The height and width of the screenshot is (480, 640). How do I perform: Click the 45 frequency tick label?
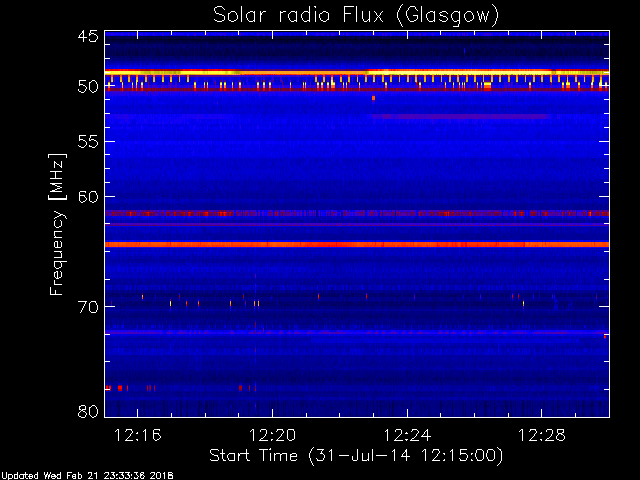88,37
